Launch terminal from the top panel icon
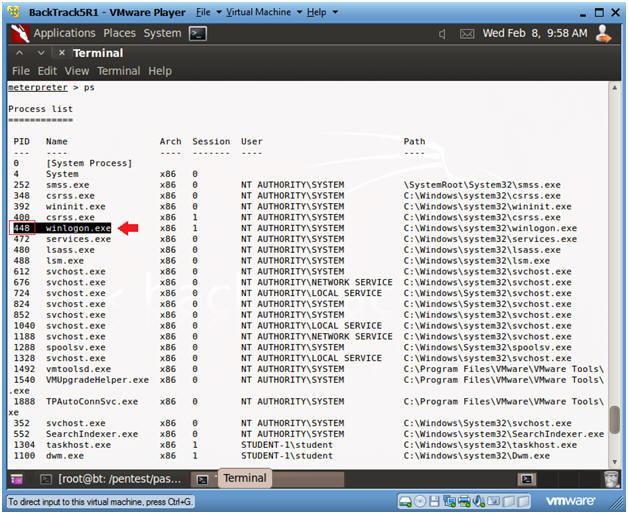 click(197, 34)
